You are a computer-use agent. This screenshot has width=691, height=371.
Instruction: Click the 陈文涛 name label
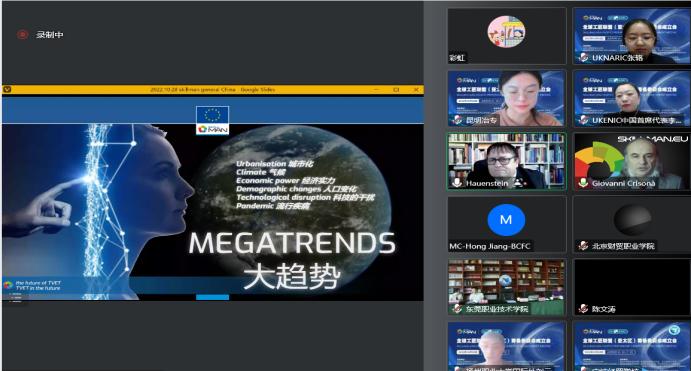(x=603, y=309)
